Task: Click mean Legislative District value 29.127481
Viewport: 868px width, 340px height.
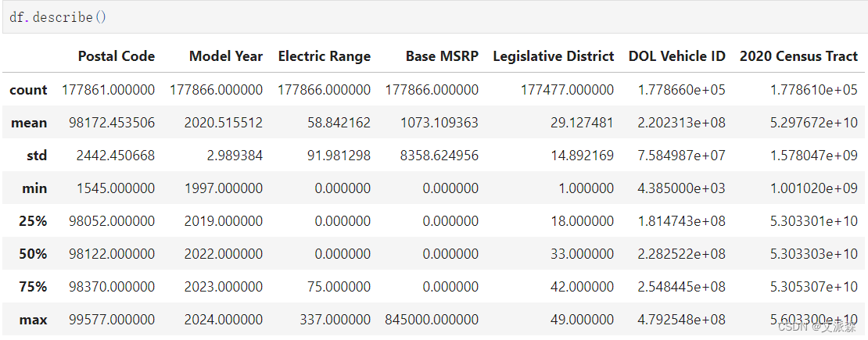Action: pos(582,123)
